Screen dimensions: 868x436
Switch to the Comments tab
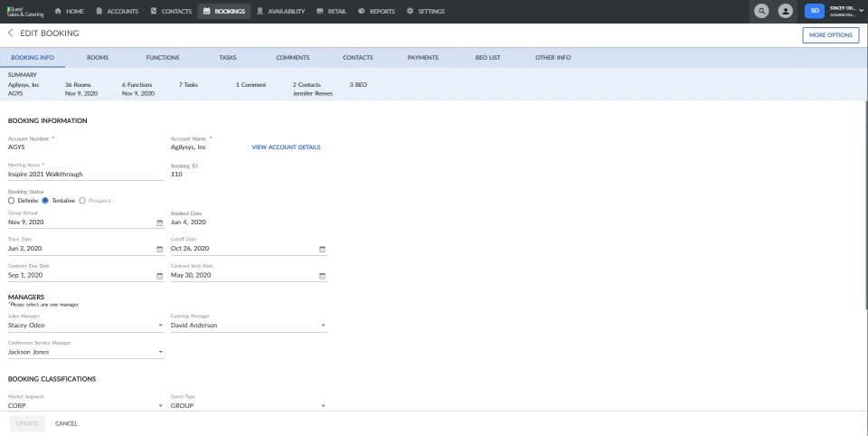[293, 58]
